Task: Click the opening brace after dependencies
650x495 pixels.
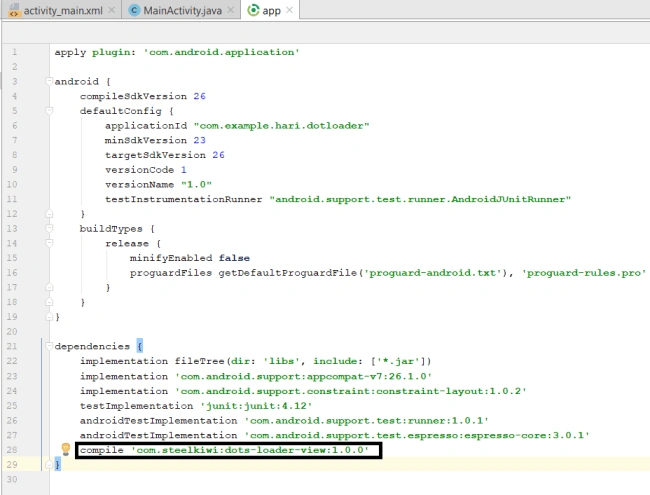Action: click(x=140, y=346)
